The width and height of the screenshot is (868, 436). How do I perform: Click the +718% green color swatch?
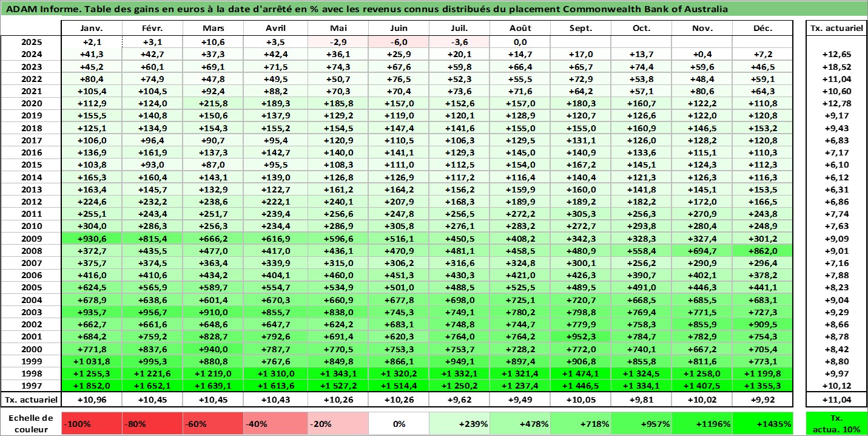click(x=581, y=424)
